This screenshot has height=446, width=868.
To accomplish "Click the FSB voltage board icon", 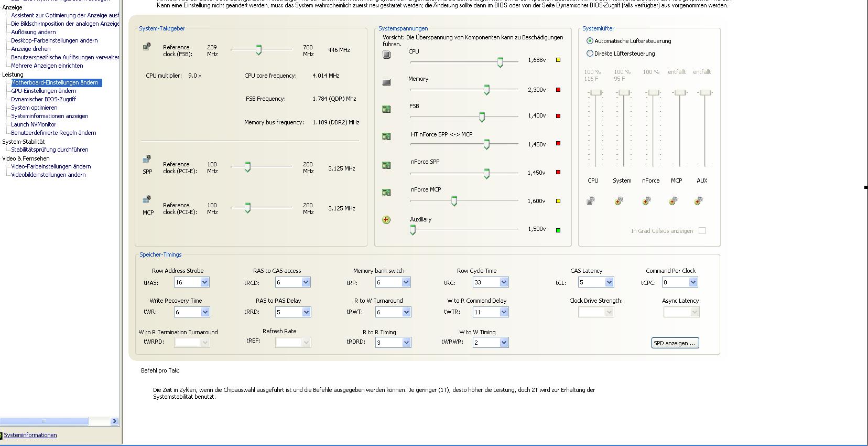I will (x=387, y=109).
